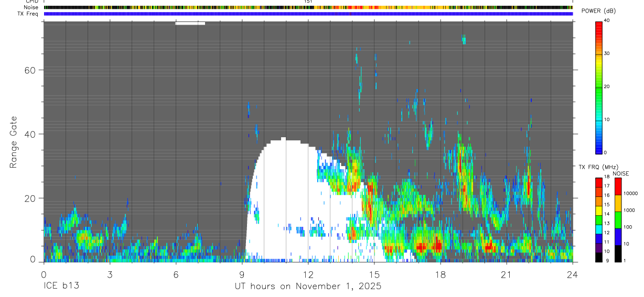Click the 10000 label on the NOISE scale
The height and width of the screenshot is (297, 644).
pyautogui.click(x=630, y=193)
